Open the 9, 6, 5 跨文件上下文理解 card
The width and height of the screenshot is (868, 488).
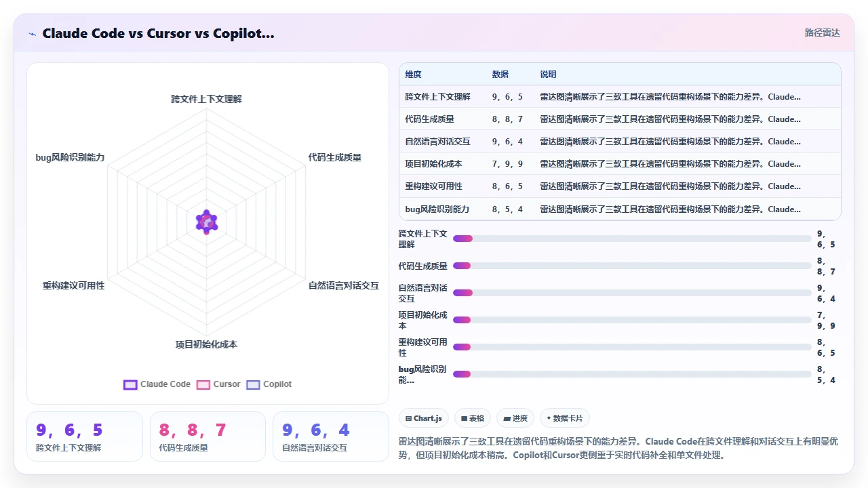[x=85, y=436]
